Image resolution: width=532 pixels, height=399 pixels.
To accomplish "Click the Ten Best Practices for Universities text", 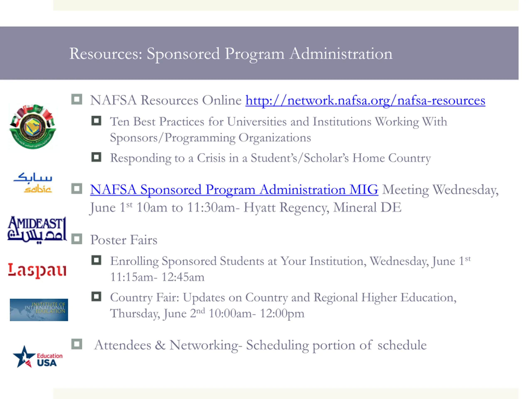I will coord(278,130).
